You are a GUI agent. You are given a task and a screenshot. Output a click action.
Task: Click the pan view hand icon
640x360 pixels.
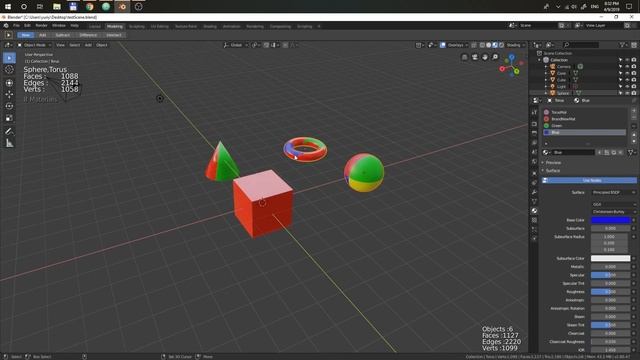pos(484,57)
